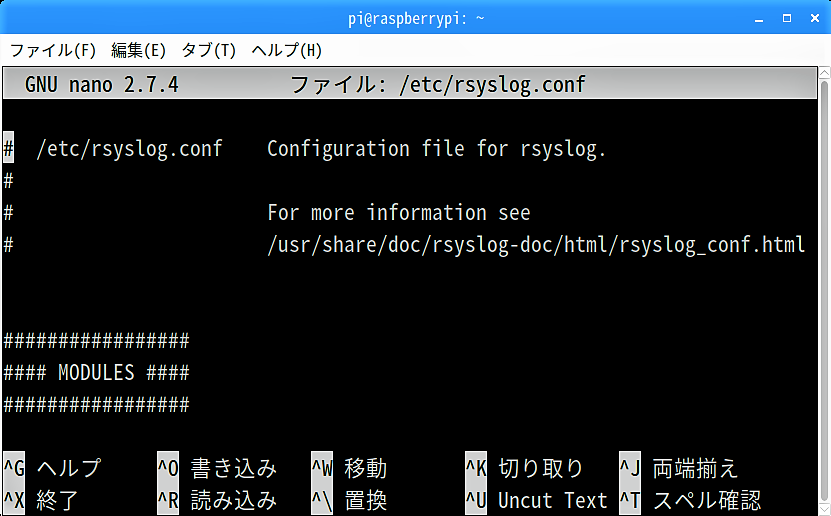Click the scrollbar up arrow

pos(824,73)
